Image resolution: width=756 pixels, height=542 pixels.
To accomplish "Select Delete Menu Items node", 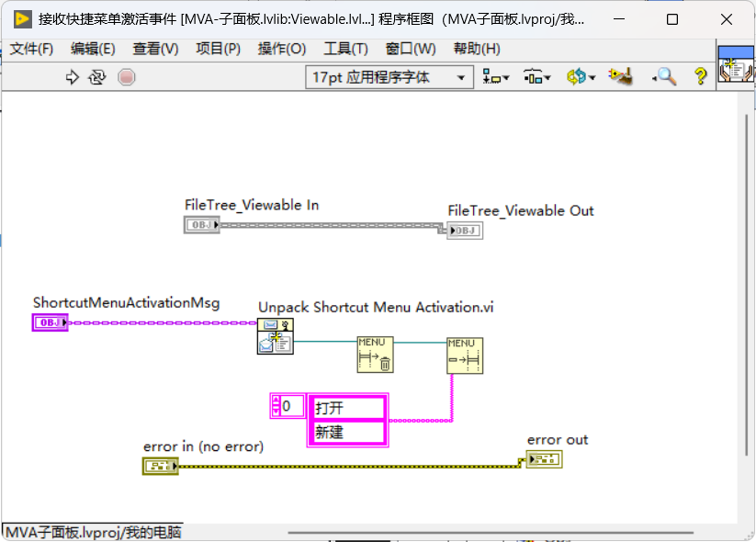I will tap(375, 355).
